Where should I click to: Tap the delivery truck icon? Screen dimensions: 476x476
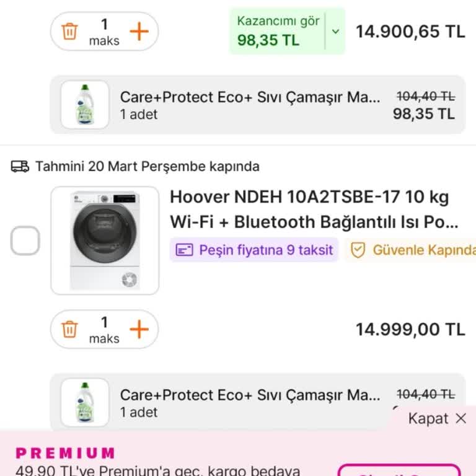tap(20, 166)
